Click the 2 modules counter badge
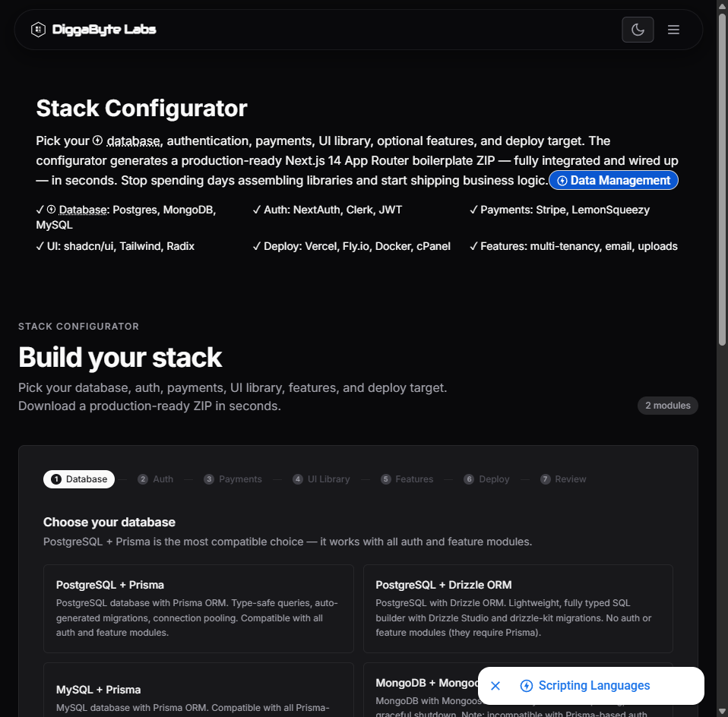Image resolution: width=728 pixels, height=717 pixels. click(x=667, y=405)
